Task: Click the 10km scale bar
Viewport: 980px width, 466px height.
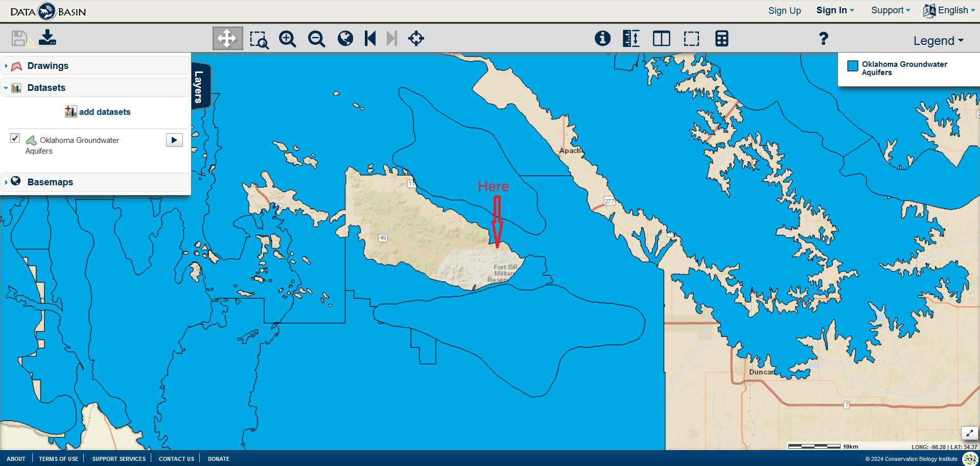Action: point(823,446)
